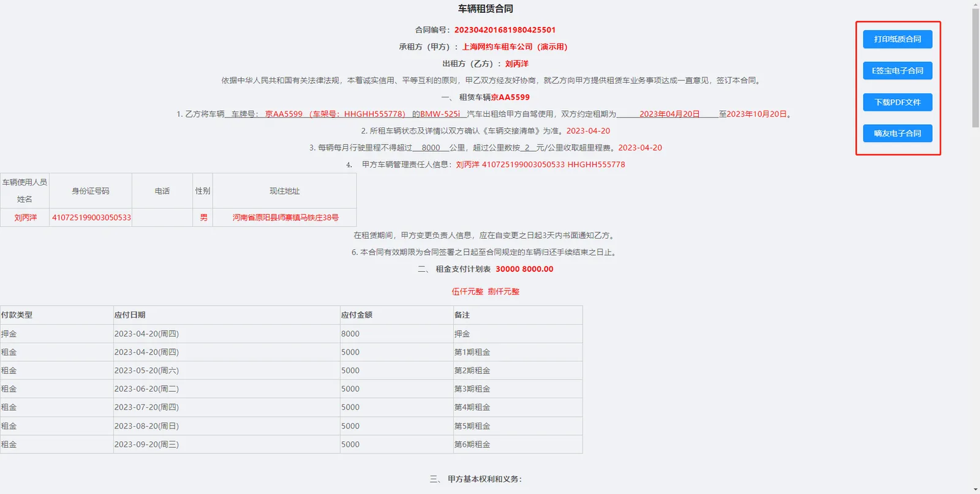Click the date 2023-05-20(周六)

click(x=146, y=371)
